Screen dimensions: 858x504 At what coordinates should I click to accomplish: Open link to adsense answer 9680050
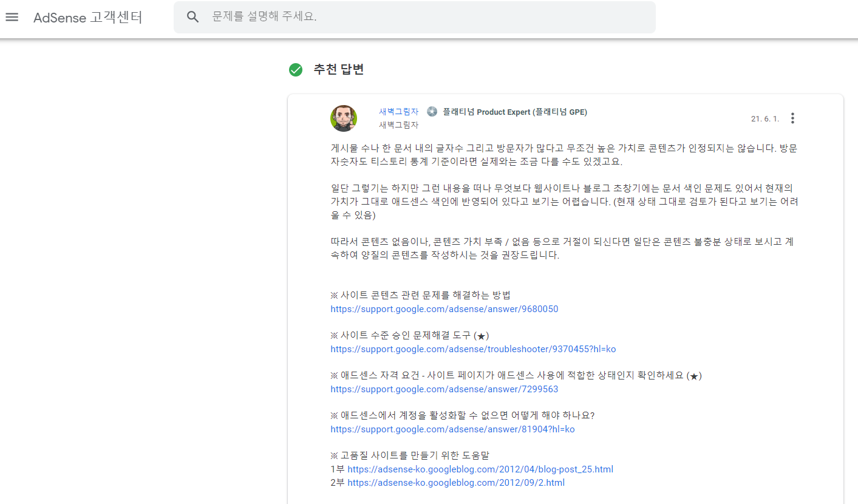(444, 309)
